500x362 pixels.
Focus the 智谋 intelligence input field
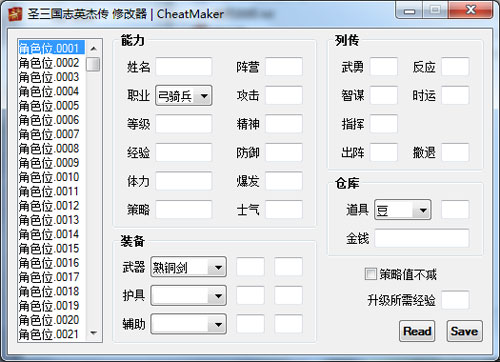click(x=384, y=96)
